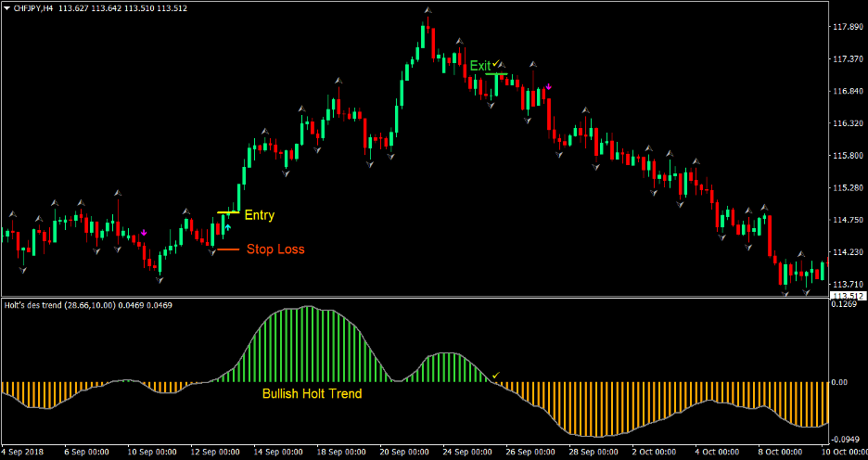
Task: Select the yellow Entry text label
Action: pyautogui.click(x=259, y=215)
